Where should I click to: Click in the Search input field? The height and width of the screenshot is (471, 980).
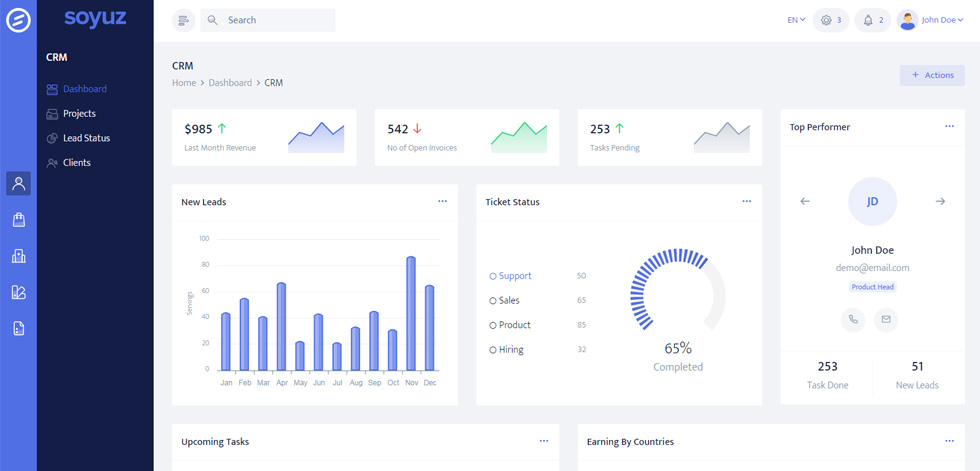pyautogui.click(x=268, y=20)
